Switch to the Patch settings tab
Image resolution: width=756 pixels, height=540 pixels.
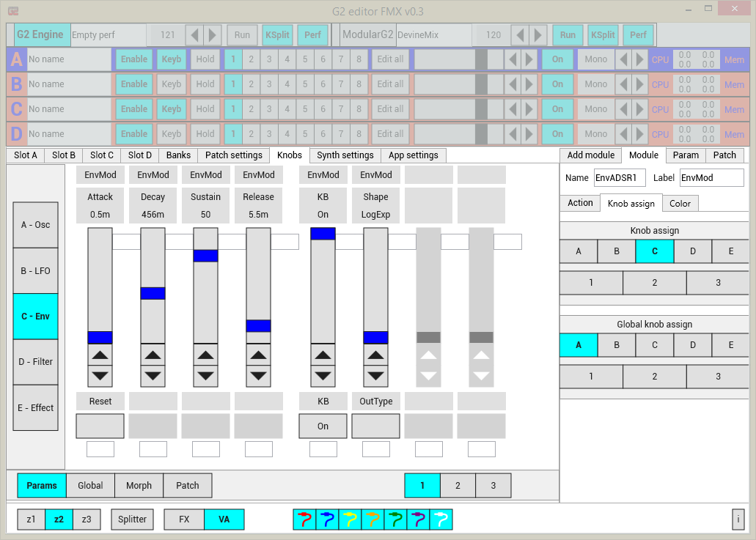coord(234,155)
